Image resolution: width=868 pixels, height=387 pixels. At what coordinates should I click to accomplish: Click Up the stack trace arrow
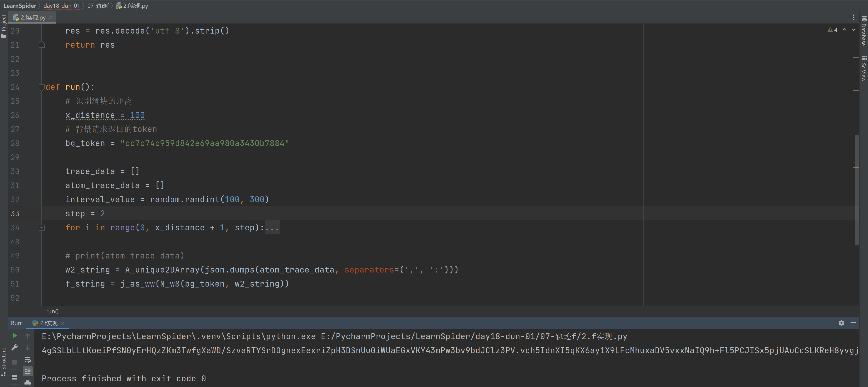[28, 336]
